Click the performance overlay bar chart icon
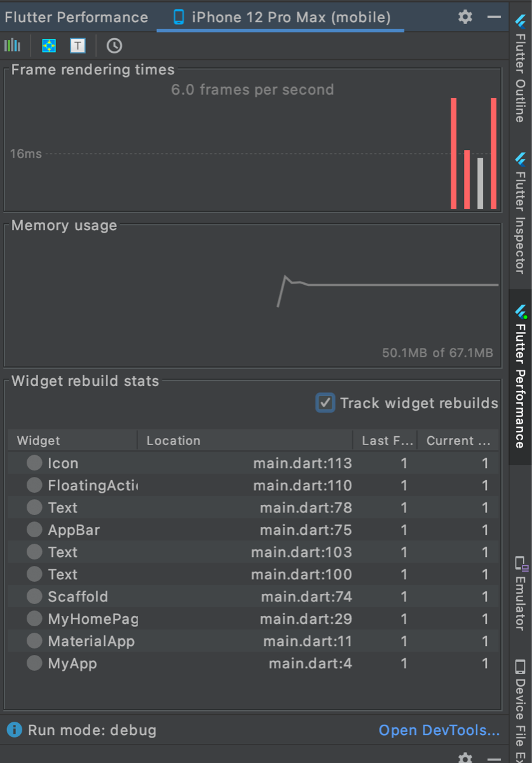 click(12, 45)
